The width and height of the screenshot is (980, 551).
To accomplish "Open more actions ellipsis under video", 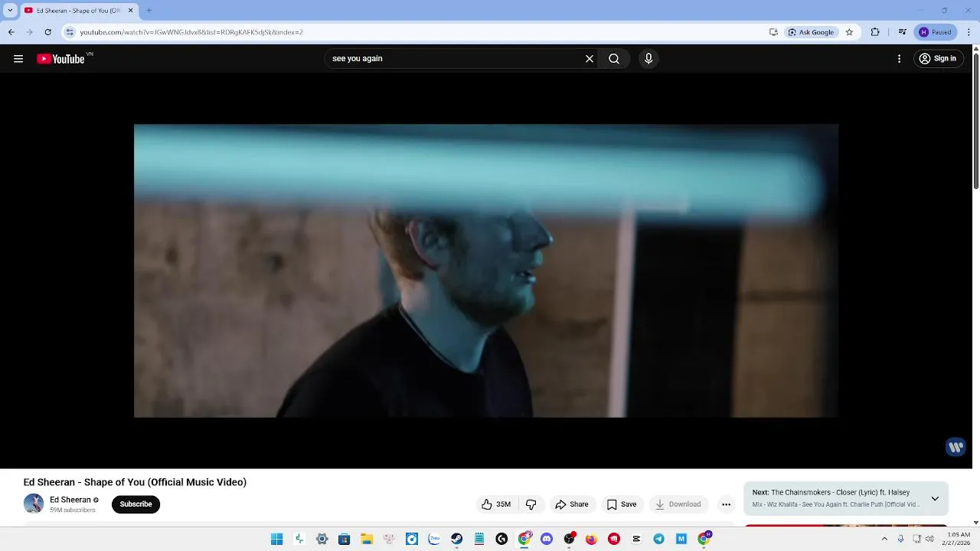I will point(726,504).
